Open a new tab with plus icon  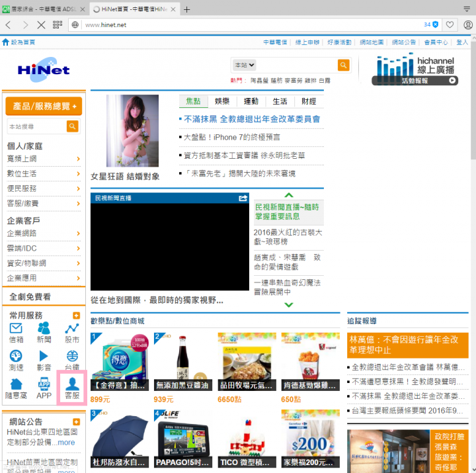186,9
